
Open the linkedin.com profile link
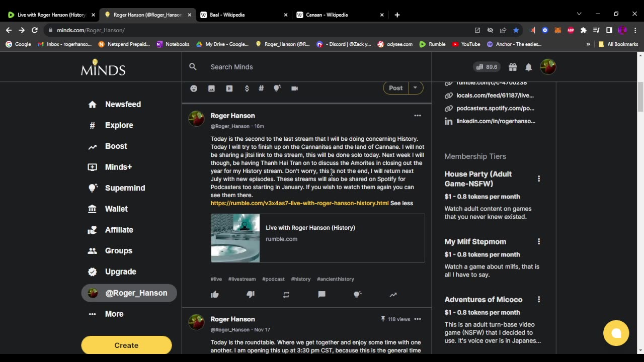coord(495,121)
